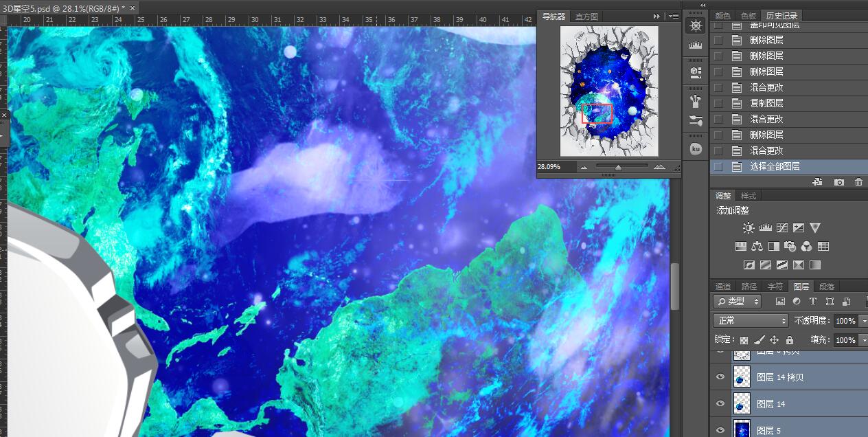Open the Histogram panel dock icon
The image size is (868, 437).
tap(696, 45)
